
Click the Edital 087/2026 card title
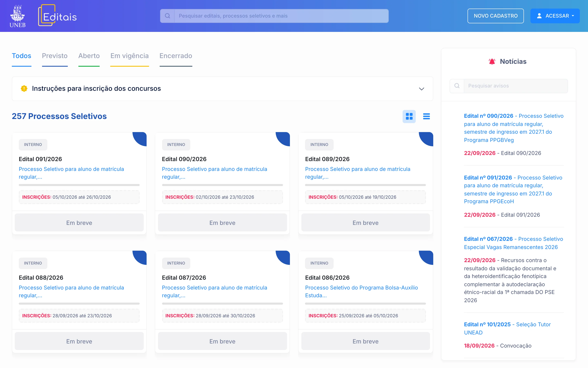tap(184, 277)
